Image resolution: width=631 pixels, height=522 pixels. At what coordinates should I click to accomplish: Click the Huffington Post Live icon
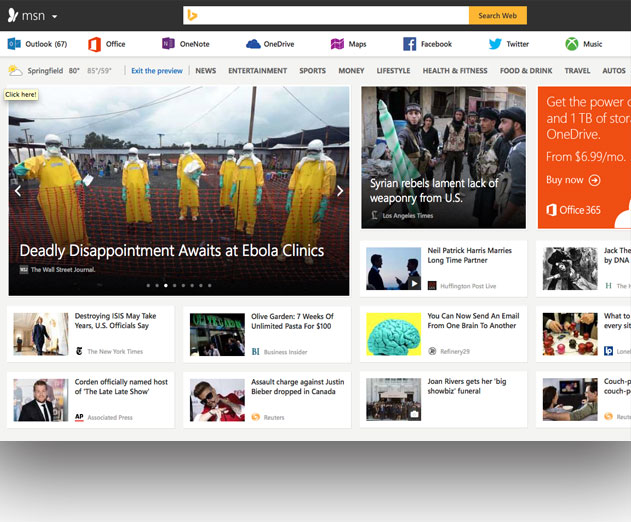coord(432,286)
